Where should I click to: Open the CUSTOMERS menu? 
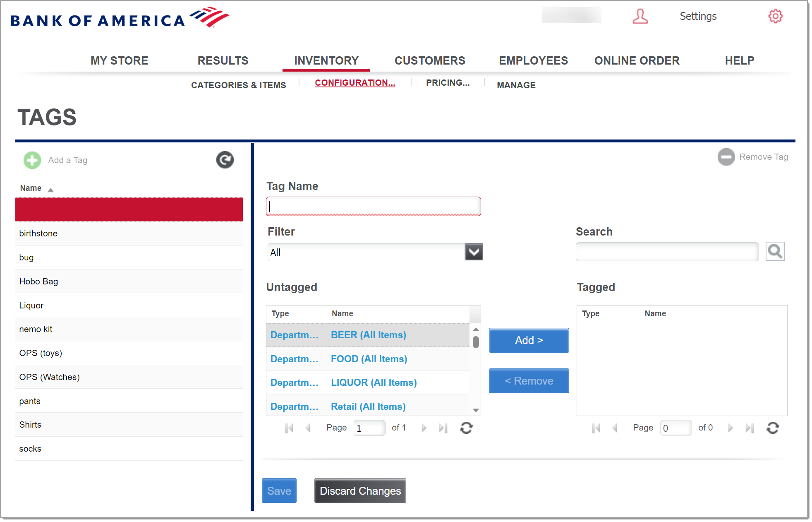tap(430, 60)
